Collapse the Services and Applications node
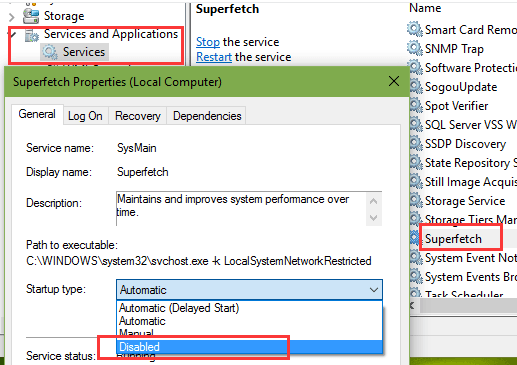 (x=13, y=34)
